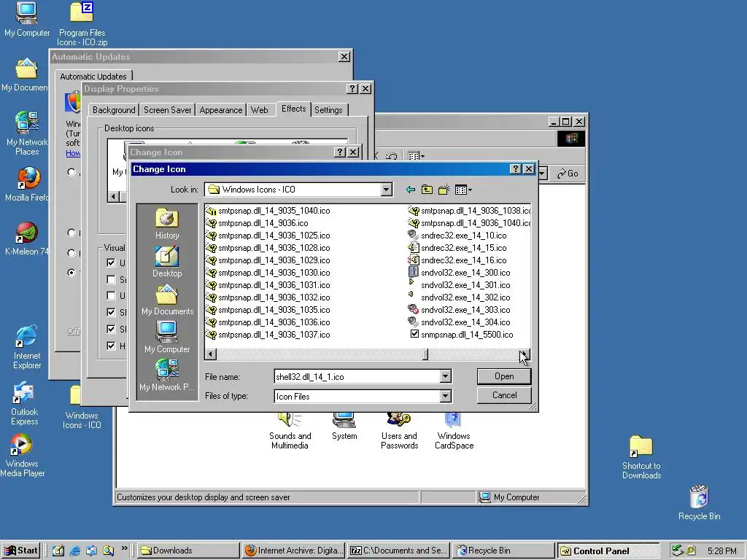The image size is (747, 560).
Task: Select file sndrec32.exe_14_16.ico
Action: (457, 260)
